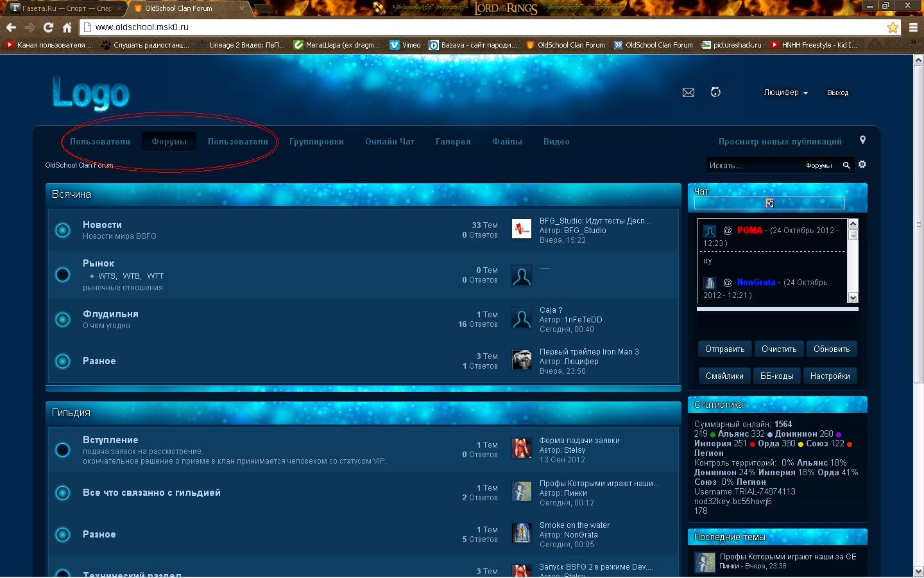The image size is (924, 578).
Task: Log out via Выход link
Action: point(837,92)
